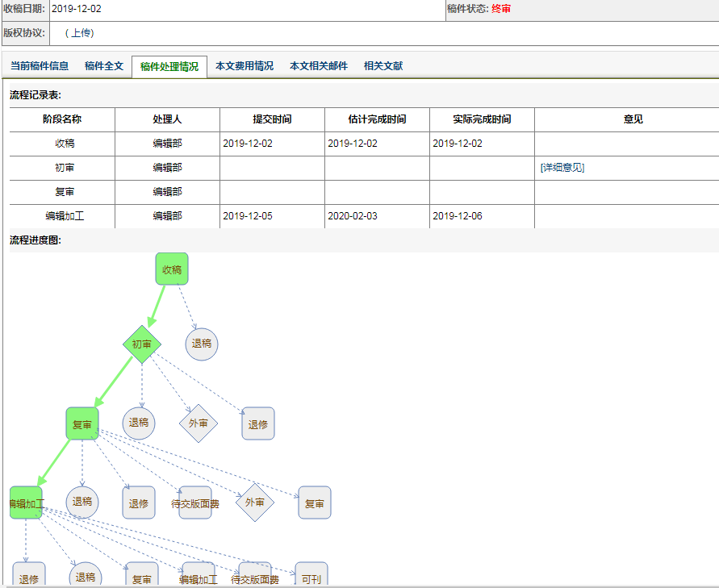Switch to 本文相关邮件 tab
This screenshot has width=719, height=588.
319,66
